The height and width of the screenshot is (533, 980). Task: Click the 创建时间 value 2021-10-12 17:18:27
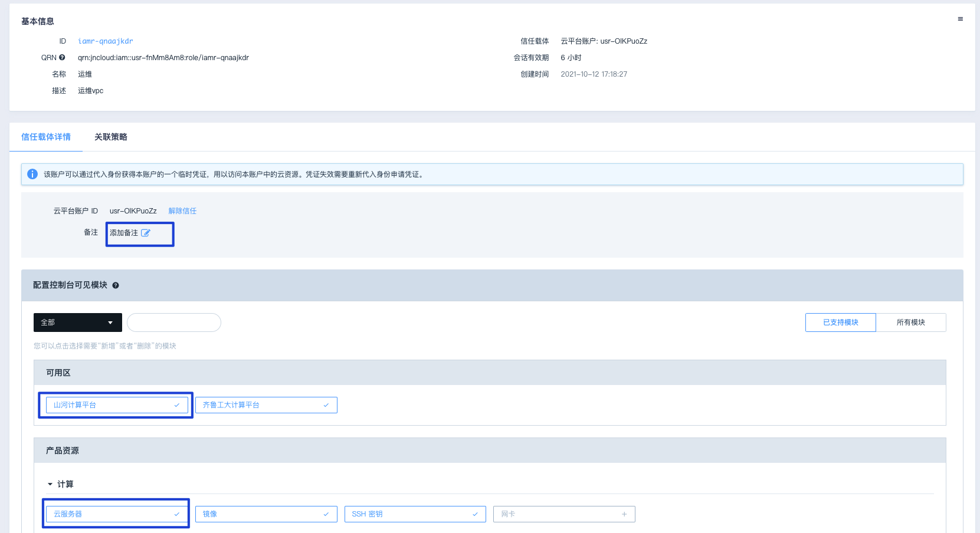click(594, 74)
